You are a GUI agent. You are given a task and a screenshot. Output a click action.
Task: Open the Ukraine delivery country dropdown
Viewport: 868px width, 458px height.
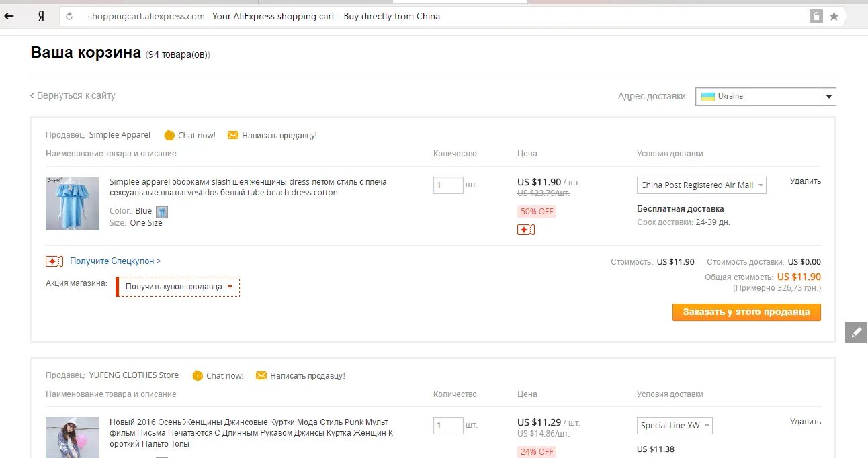pyautogui.click(x=766, y=97)
